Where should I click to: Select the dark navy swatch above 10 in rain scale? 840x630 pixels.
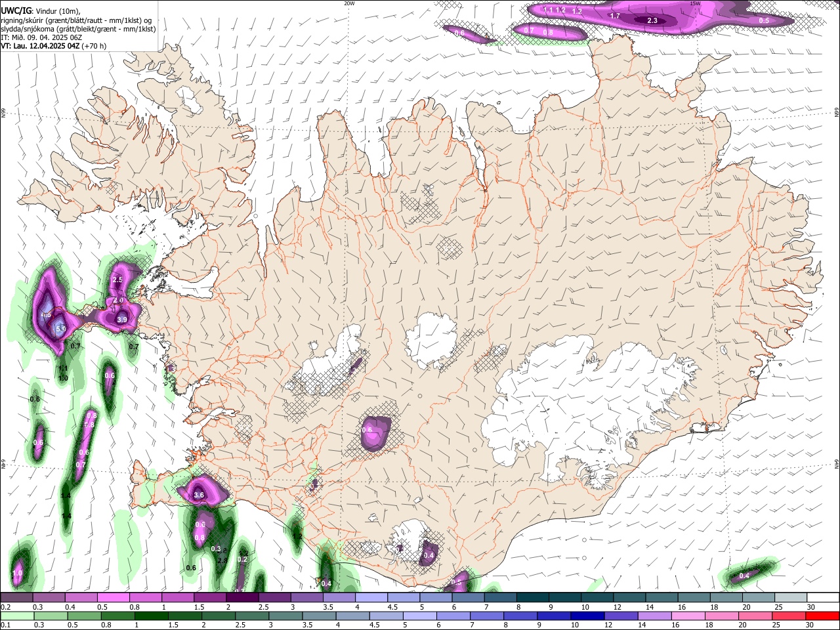(587, 616)
